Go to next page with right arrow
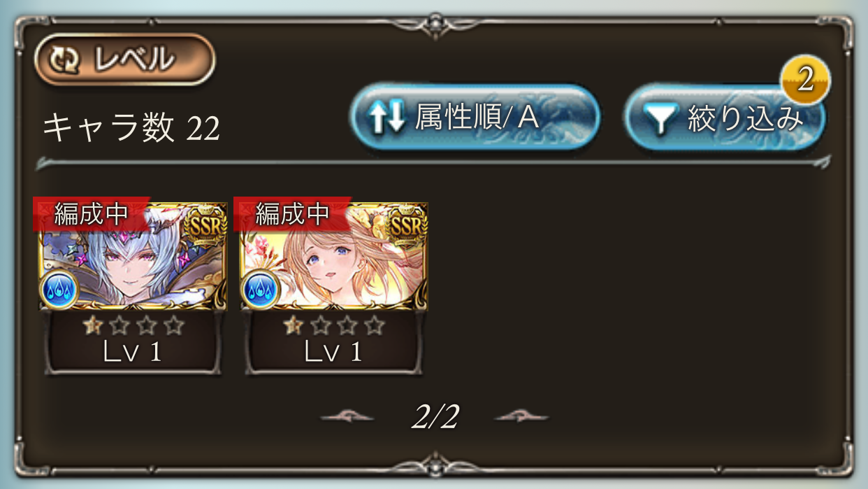Viewport: 868px width, 489px height. point(521,418)
